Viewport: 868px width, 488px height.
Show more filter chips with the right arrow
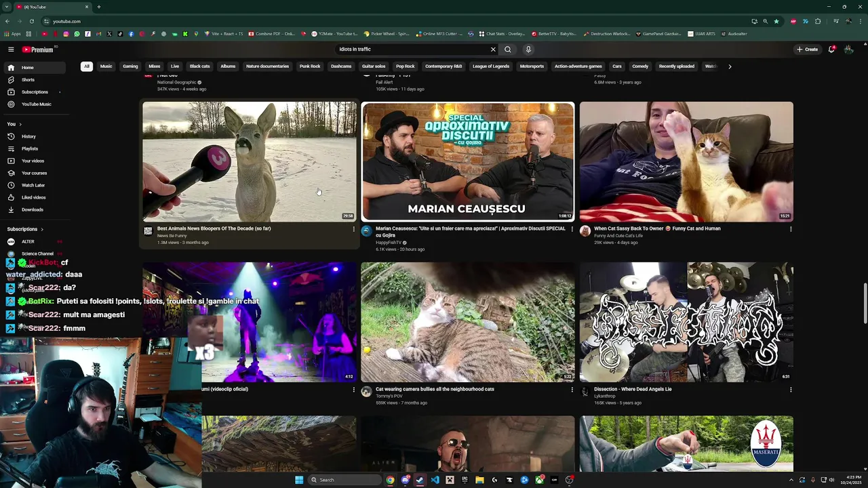(x=730, y=66)
